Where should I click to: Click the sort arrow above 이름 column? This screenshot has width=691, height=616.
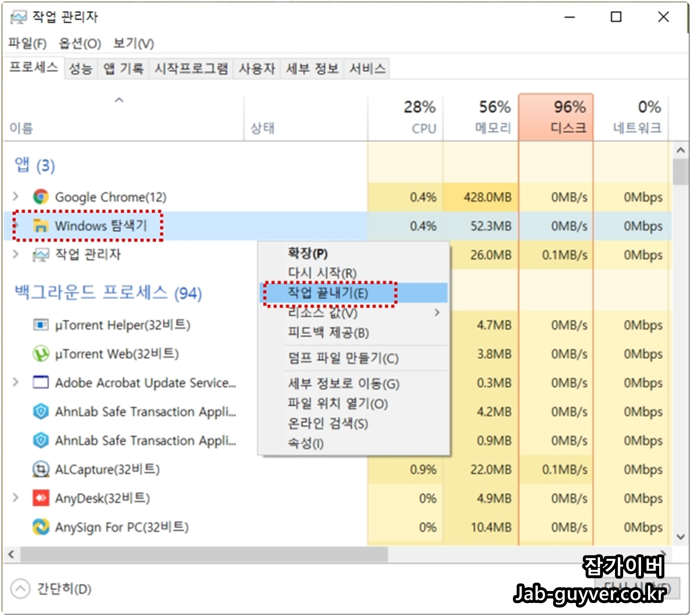point(119,100)
